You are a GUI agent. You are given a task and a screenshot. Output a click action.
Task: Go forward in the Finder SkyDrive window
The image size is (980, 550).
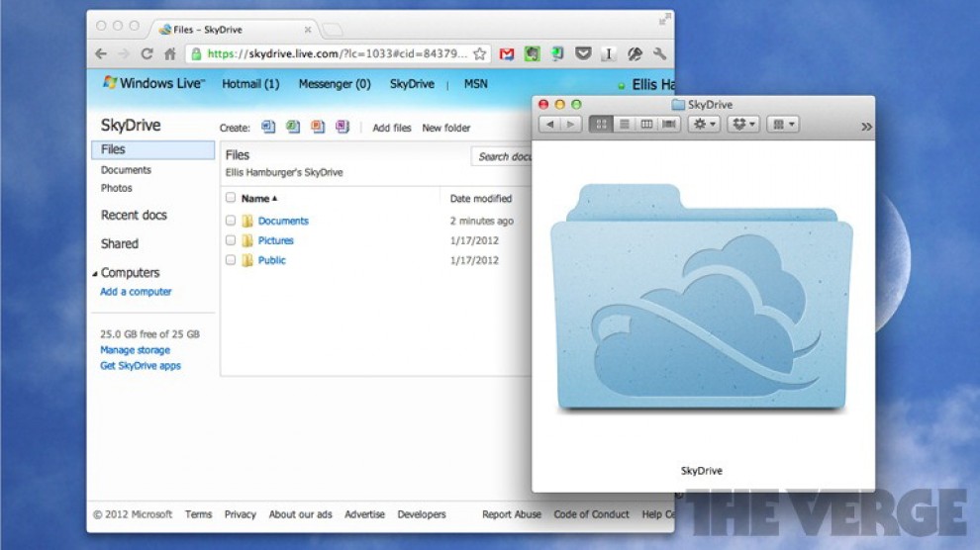[x=570, y=125]
